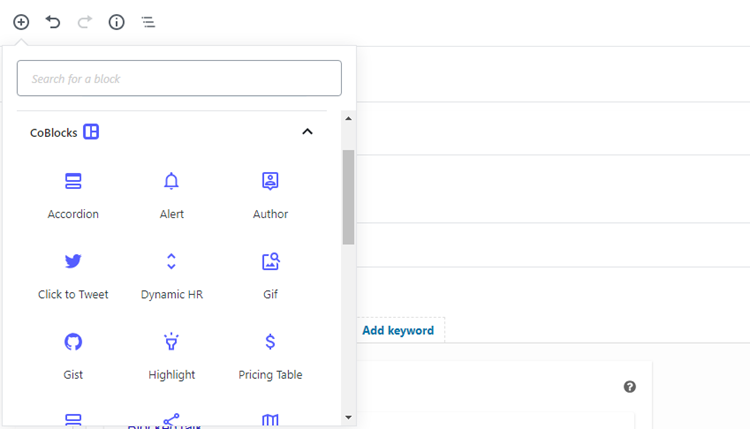Image resolution: width=750 pixels, height=429 pixels.
Task: Insert the Click to Tweet block
Action: pos(73,276)
